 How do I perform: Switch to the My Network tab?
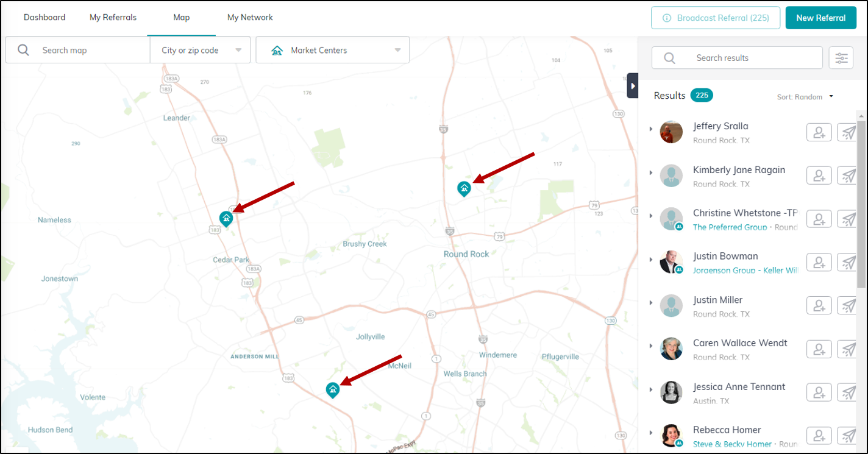250,17
